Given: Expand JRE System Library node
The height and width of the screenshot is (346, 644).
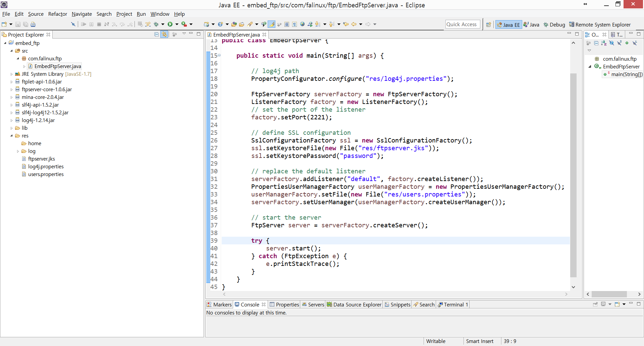Looking at the screenshot, I should pos(11,74).
